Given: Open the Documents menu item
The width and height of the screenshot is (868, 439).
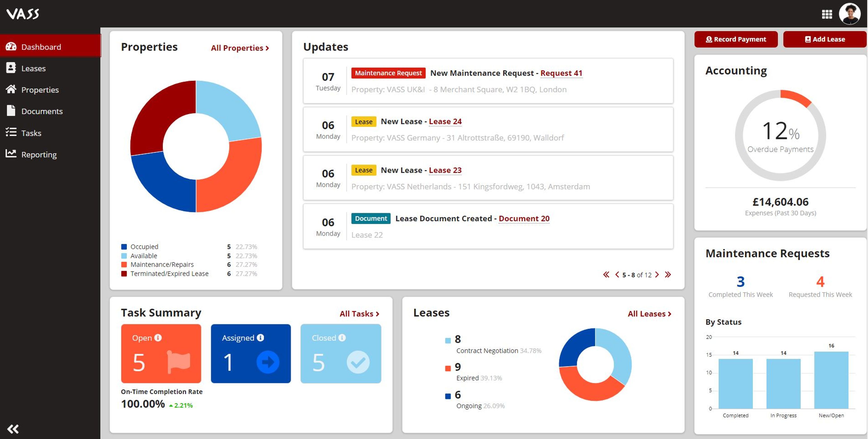Looking at the screenshot, I should [50, 111].
